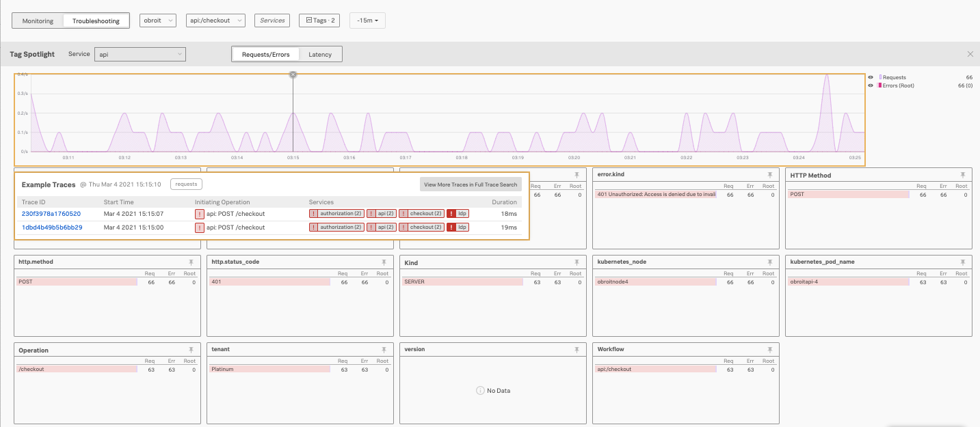Select the Latency view

tap(320, 54)
